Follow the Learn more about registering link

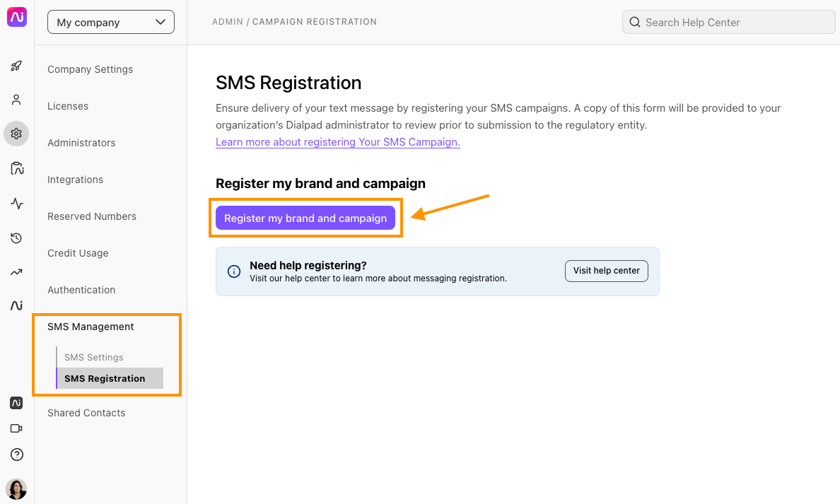[x=337, y=141]
